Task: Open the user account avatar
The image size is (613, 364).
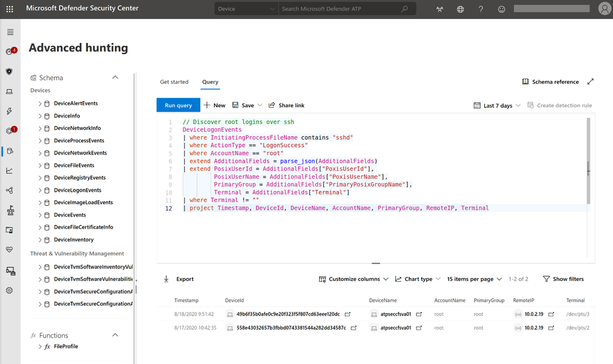Action: pos(605,9)
